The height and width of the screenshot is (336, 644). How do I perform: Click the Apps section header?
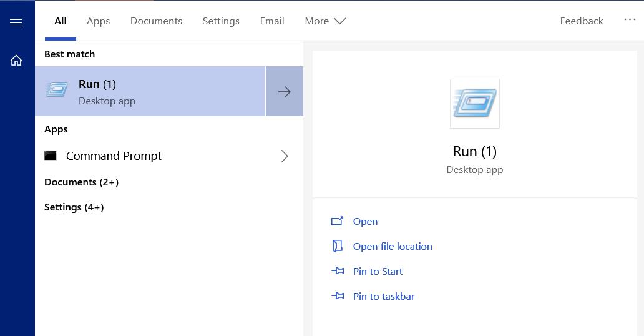coord(56,129)
